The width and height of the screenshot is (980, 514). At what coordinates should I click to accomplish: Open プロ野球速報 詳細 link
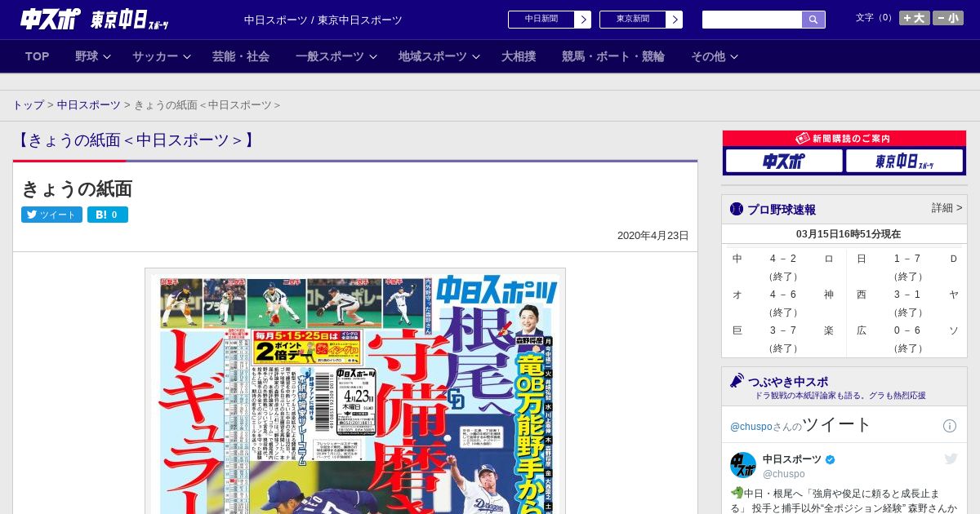(947, 208)
